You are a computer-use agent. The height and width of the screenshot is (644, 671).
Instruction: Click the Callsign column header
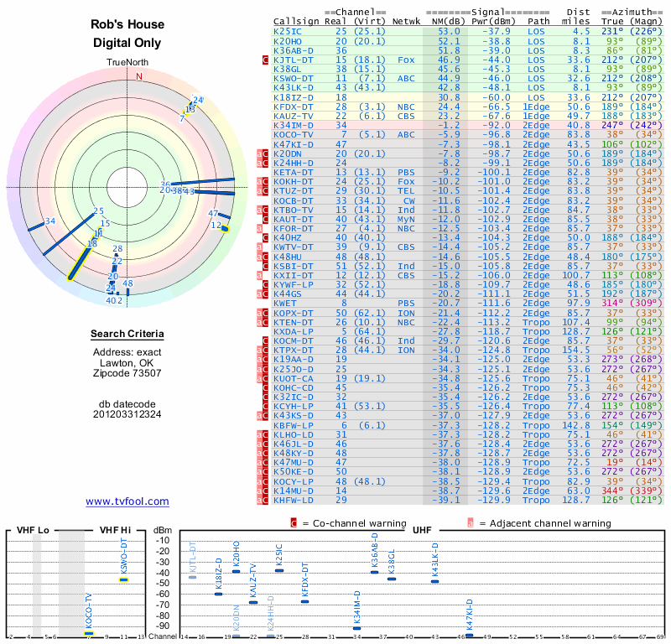coord(296,22)
